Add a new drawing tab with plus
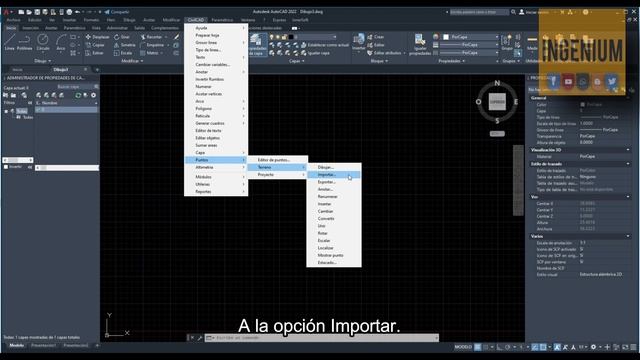 click(x=97, y=70)
